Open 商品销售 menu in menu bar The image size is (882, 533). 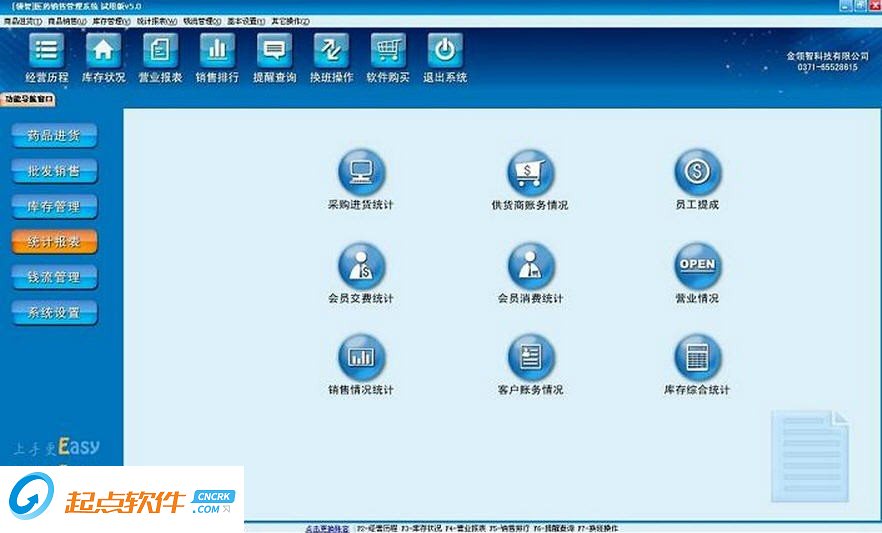[67, 21]
